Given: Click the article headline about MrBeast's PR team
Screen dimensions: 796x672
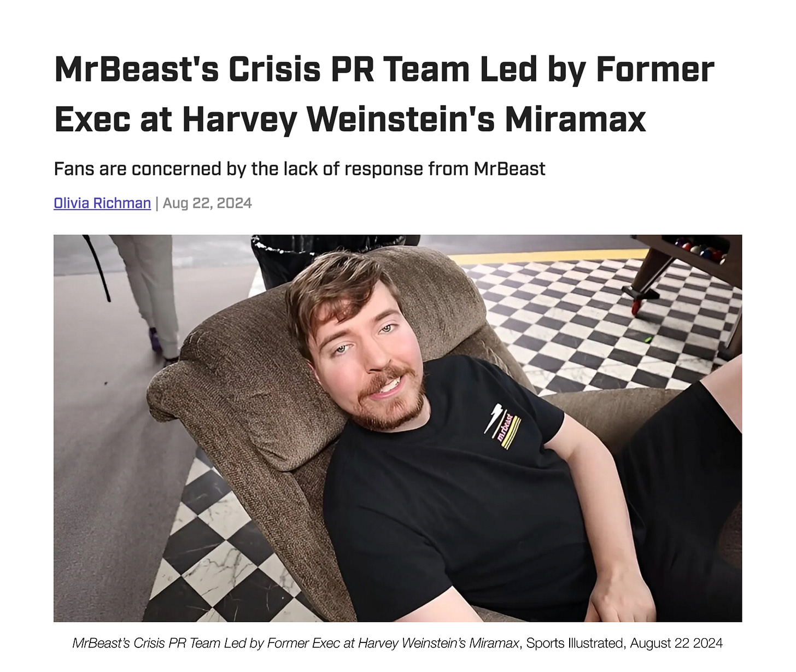Looking at the screenshot, I should tap(384, 94).
